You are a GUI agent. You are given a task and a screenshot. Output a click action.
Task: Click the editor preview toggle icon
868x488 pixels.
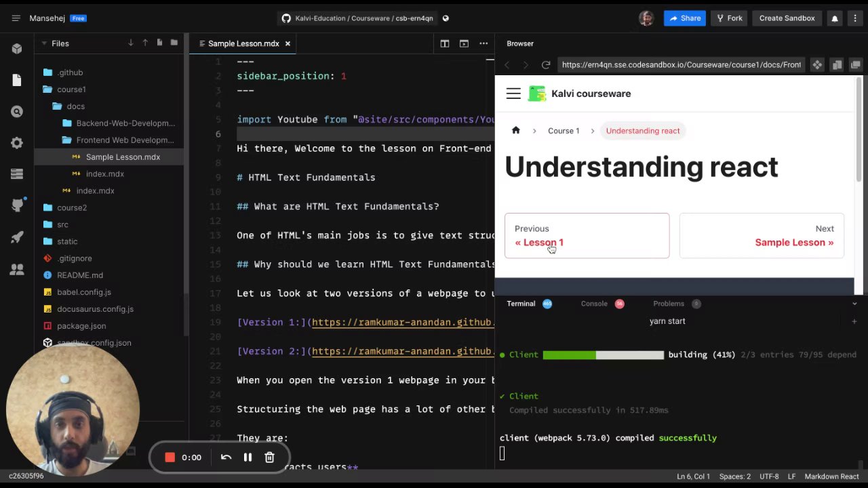coord(464,43)
